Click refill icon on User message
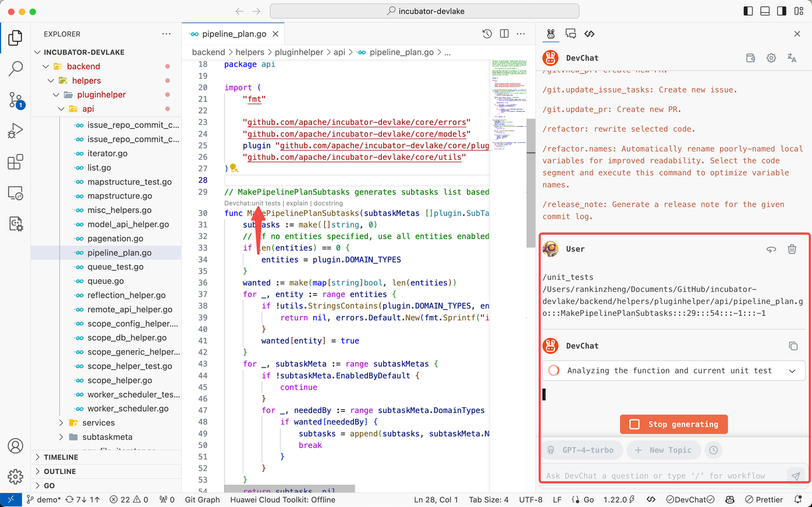Screen dimensions: 812x507 [x=771, y=249]
